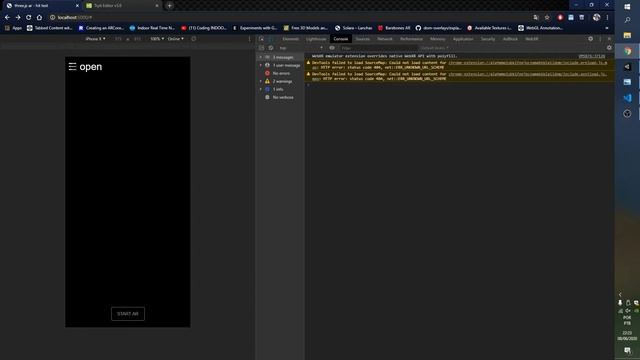The height and width of the screenshot is (360, 640).
Task: Open the Free 3D Models bookmark
Action: tap(306, 28)
